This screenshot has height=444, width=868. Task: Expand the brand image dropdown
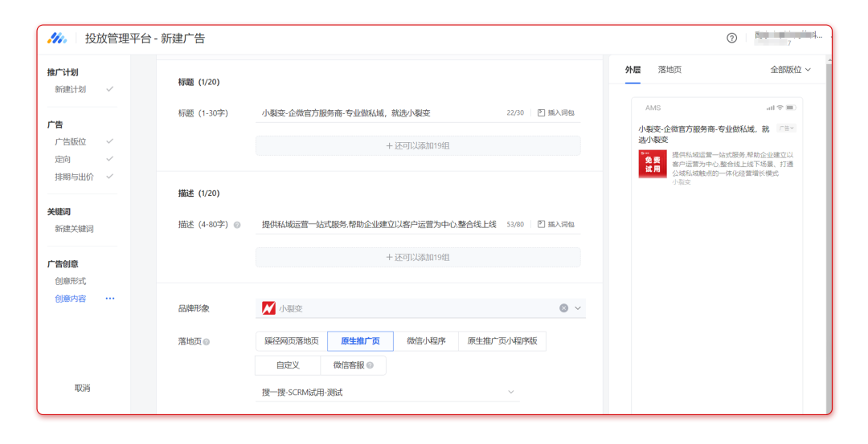[577, 308]
